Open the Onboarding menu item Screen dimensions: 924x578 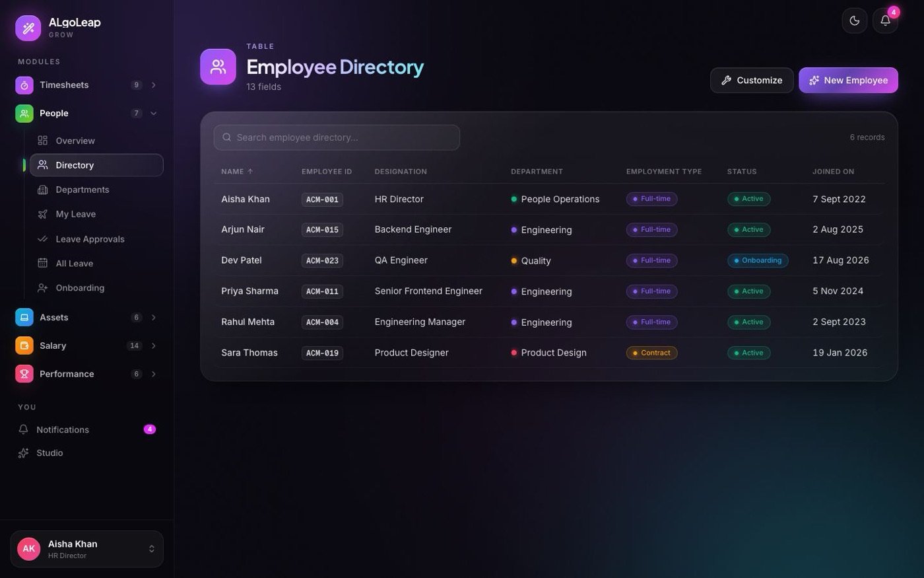click(x=96, y=288)
